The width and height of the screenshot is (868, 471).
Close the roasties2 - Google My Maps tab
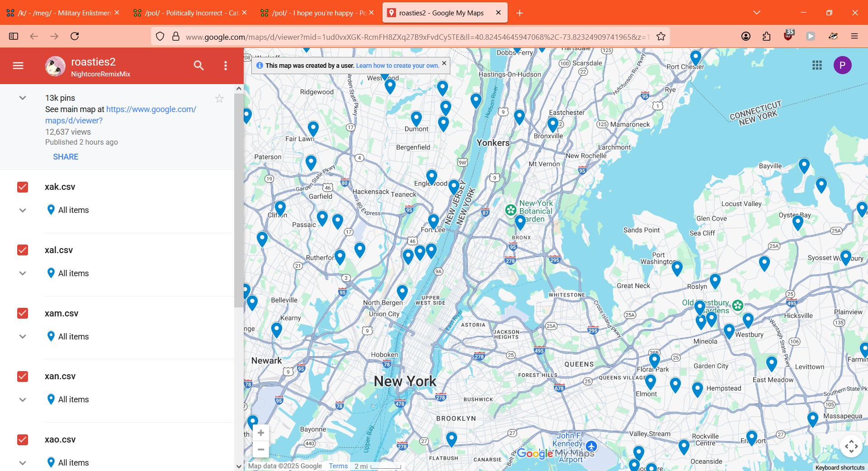coord(498,13)
